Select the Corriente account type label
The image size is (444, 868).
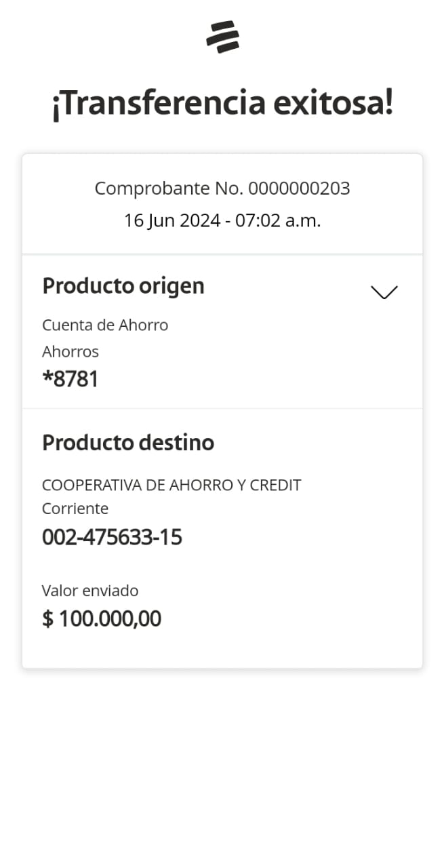click(75, 509)
